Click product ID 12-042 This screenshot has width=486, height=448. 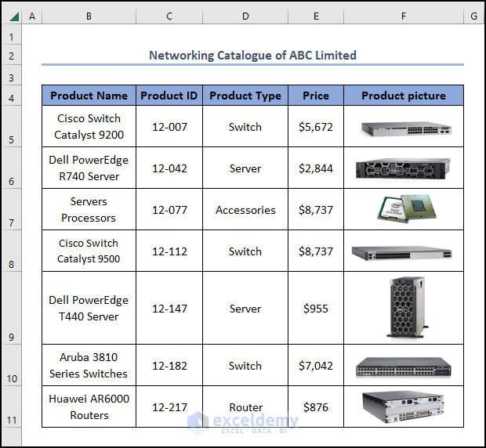(169, 168)
